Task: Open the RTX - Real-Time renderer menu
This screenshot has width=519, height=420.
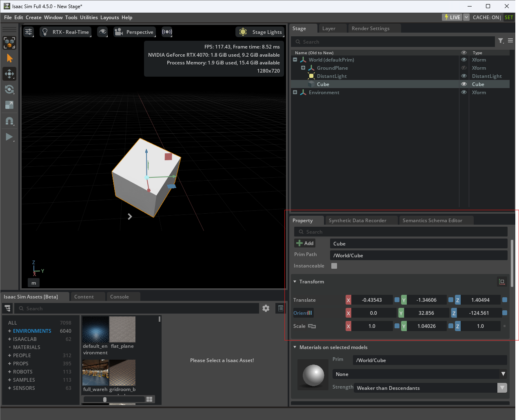Action: 65,32
